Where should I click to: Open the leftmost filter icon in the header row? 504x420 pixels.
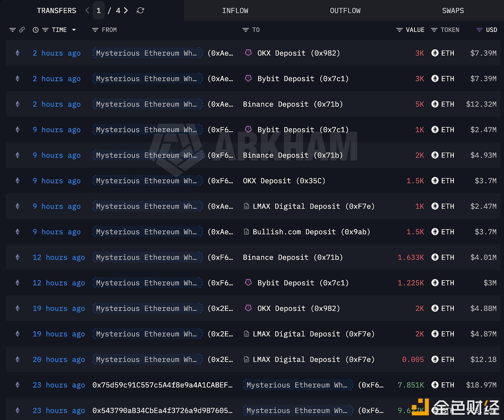[12, 30]
